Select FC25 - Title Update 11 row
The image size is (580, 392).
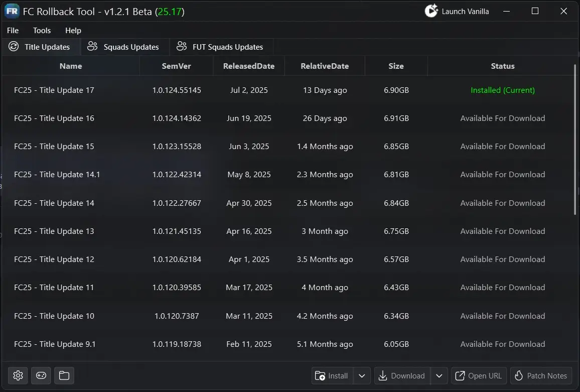pos(287,287)
